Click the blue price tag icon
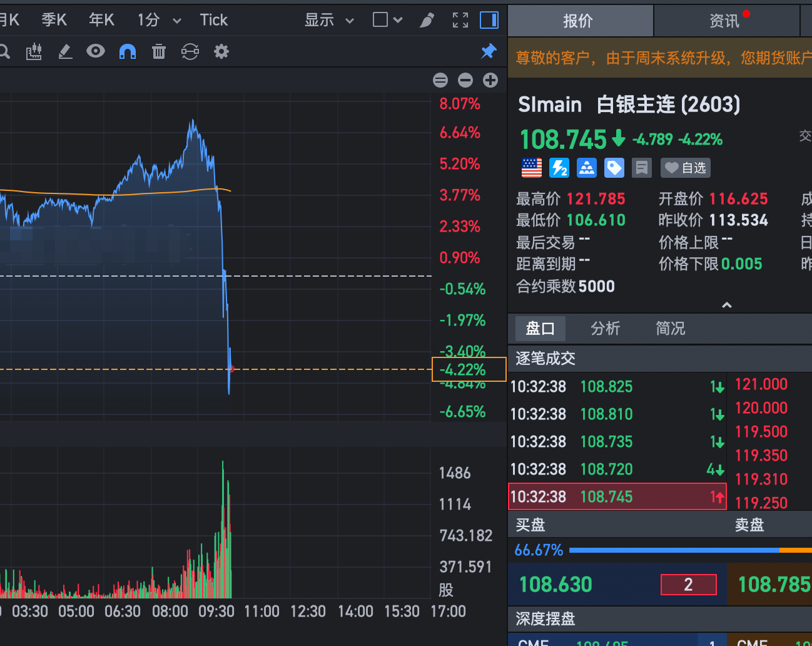The image size is (812, 646). [614, 168]
